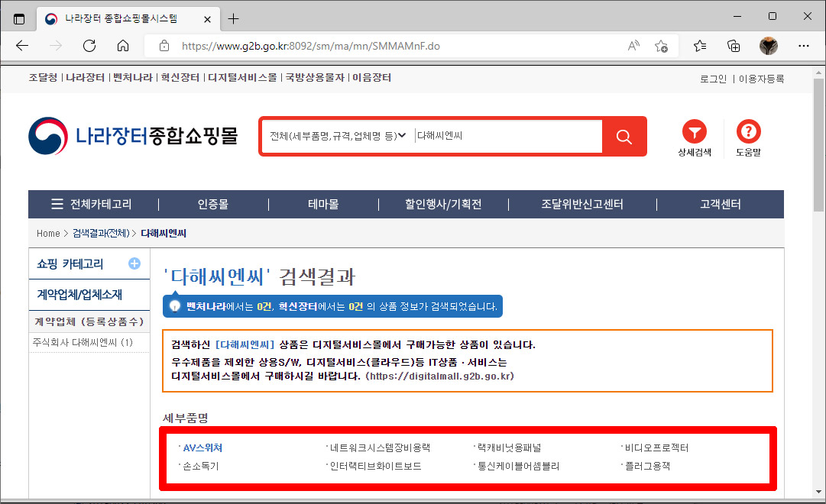
Task: Go to 이음장터 top link
Action: (371, 77)
